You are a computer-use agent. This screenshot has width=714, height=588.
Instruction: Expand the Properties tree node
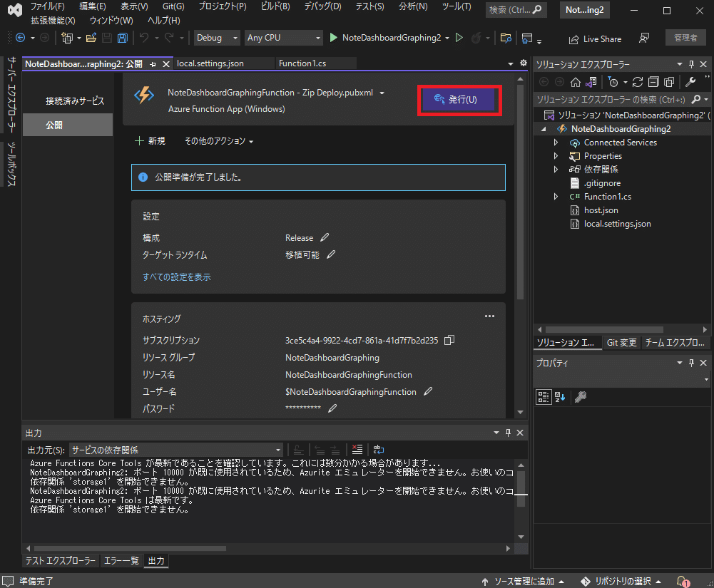[x=556, y=156]
